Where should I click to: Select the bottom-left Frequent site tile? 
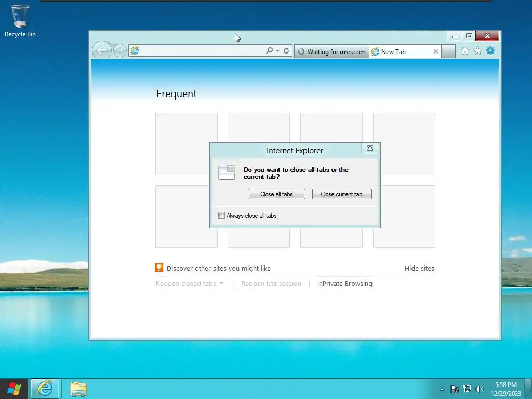coord(187,217)
